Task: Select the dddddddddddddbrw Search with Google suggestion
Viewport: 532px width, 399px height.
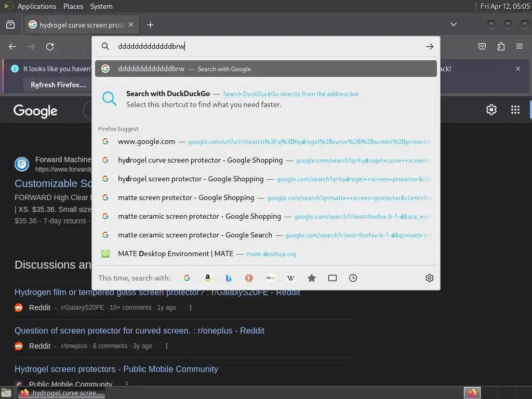Action: [x=265, y=69]
